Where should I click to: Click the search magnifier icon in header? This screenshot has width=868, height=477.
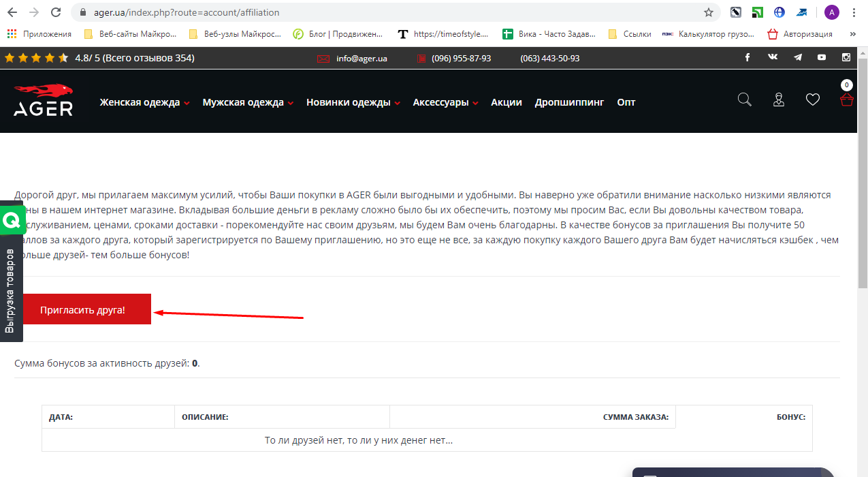[x=745, y=100]
